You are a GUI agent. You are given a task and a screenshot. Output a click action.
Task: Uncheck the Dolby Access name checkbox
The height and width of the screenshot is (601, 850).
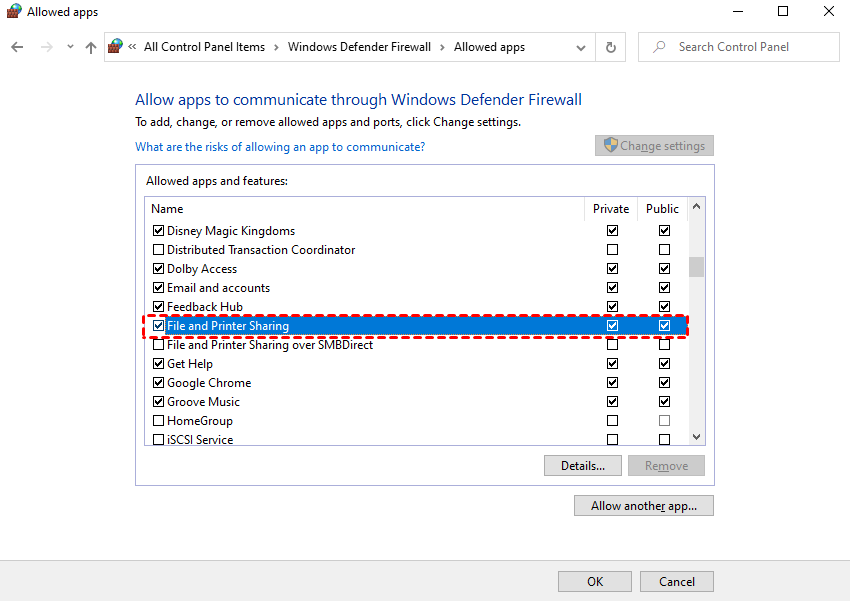(158, 269)
